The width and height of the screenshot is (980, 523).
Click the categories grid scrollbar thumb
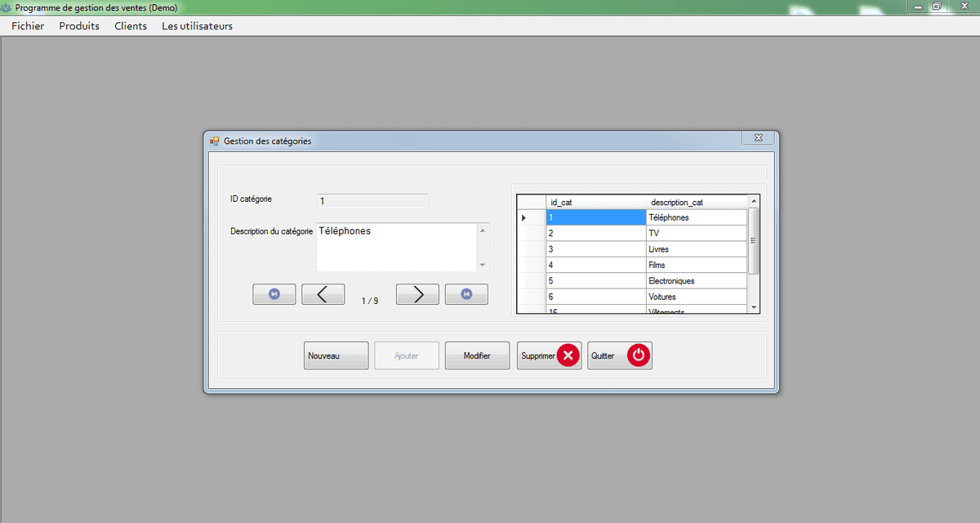754,240
